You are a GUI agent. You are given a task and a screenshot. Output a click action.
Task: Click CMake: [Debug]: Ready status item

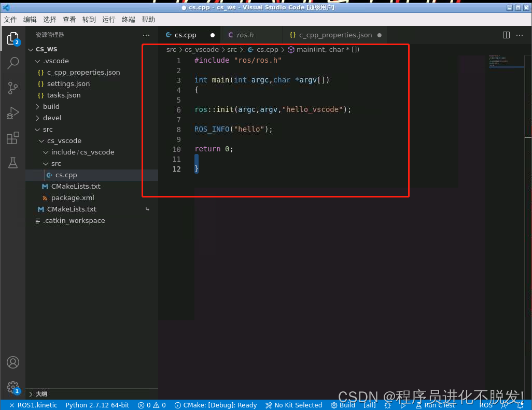pyautogui.click(x=216, y=405)
